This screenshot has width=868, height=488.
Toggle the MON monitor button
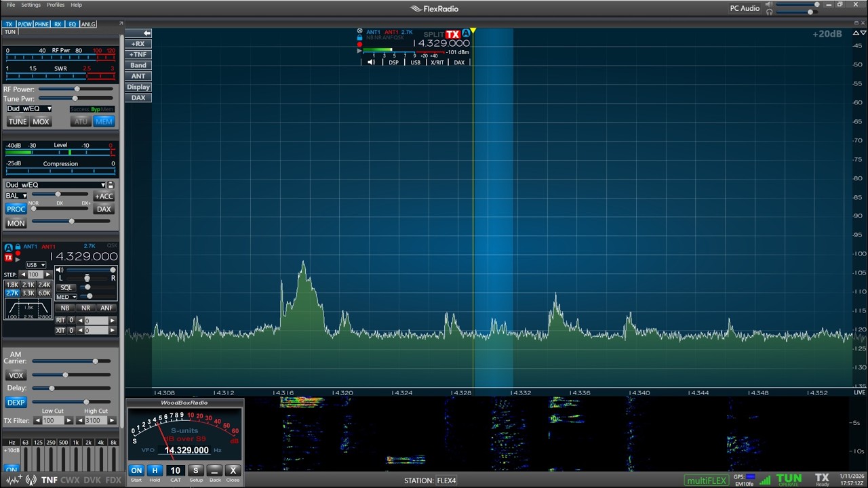pos(16,223)
